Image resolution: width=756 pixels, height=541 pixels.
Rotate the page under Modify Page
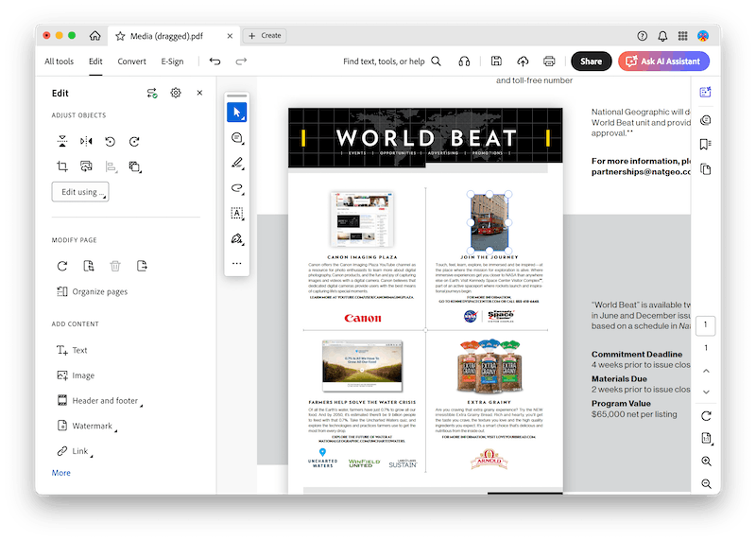(62, 266)
